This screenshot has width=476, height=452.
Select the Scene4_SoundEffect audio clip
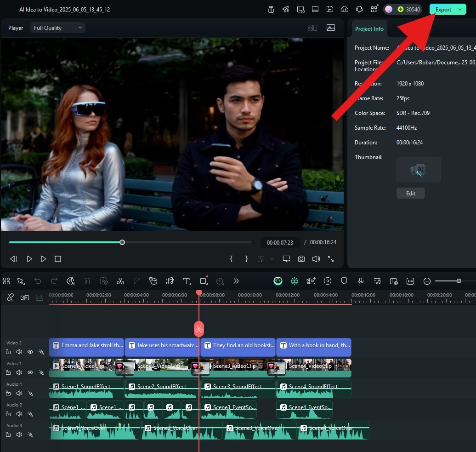314,389
